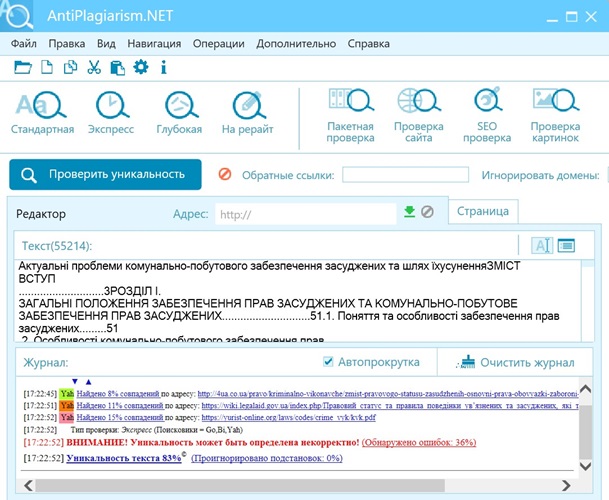Click the AntiPlagiarism.NET magnifier logo

[x=17, y=16]
